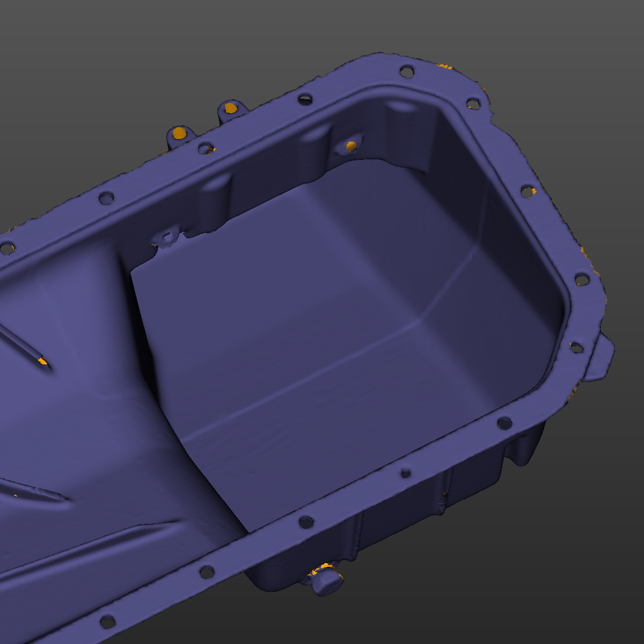Select the drain plug on the pan's bottom edge

point(327,581)
